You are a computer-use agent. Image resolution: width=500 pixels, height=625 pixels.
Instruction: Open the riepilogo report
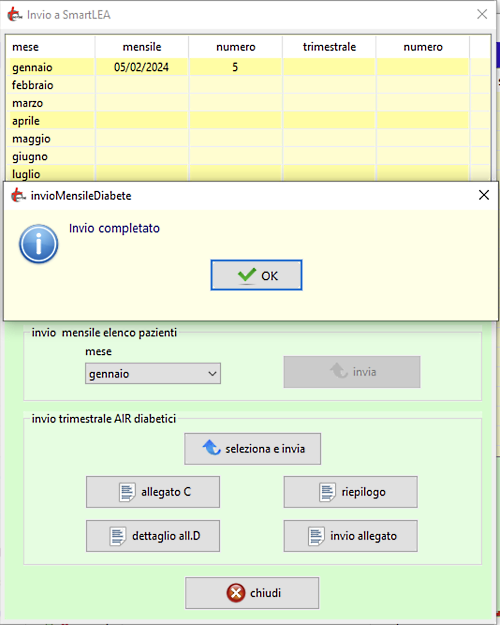[x=350, y=492]
